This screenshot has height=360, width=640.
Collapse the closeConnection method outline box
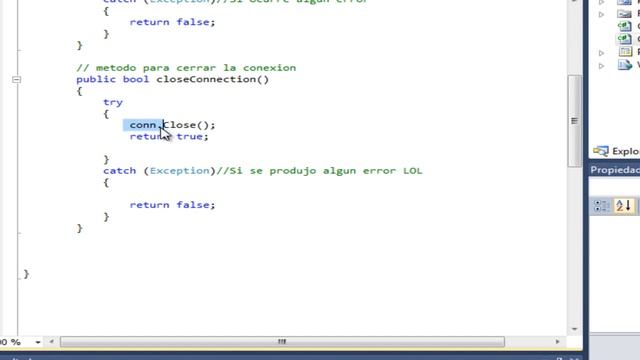coord(16,80)
